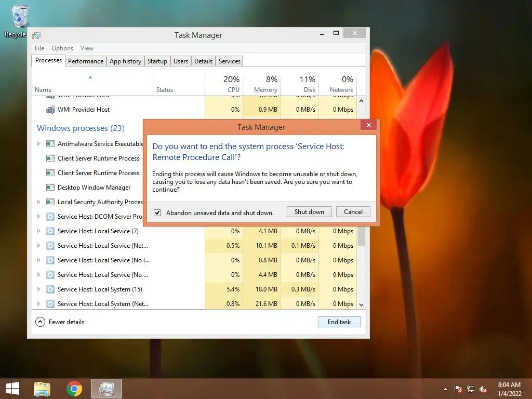The height and width of the screenshot is (399, 532).
Task: Click the Service Host: Local Service (Net... gear icon
Action: coord(50,246)
